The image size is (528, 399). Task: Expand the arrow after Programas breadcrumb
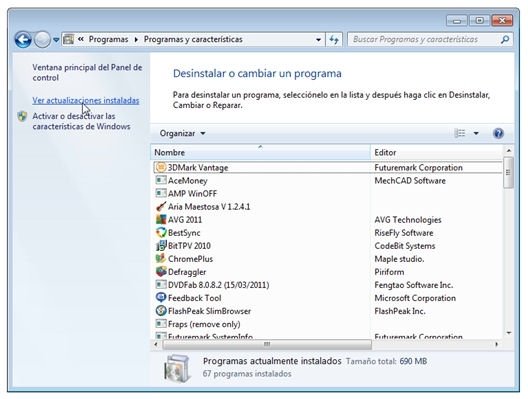tap(136, 39)
